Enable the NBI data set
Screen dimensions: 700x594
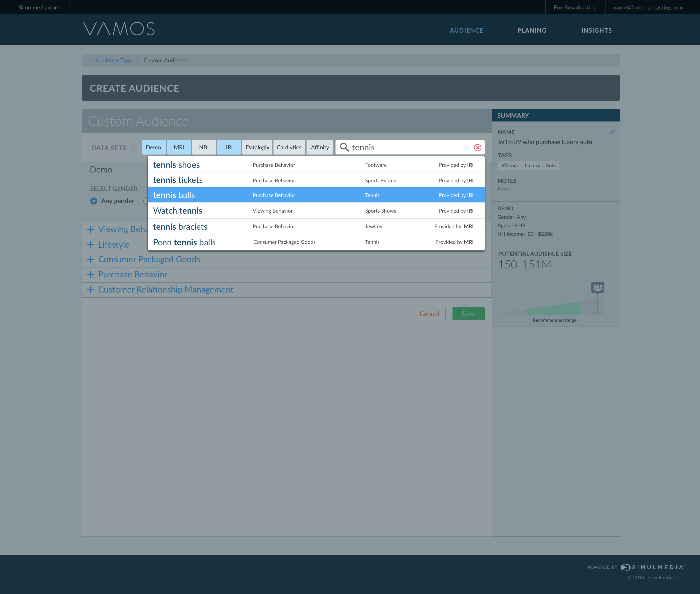click(204, 147)
